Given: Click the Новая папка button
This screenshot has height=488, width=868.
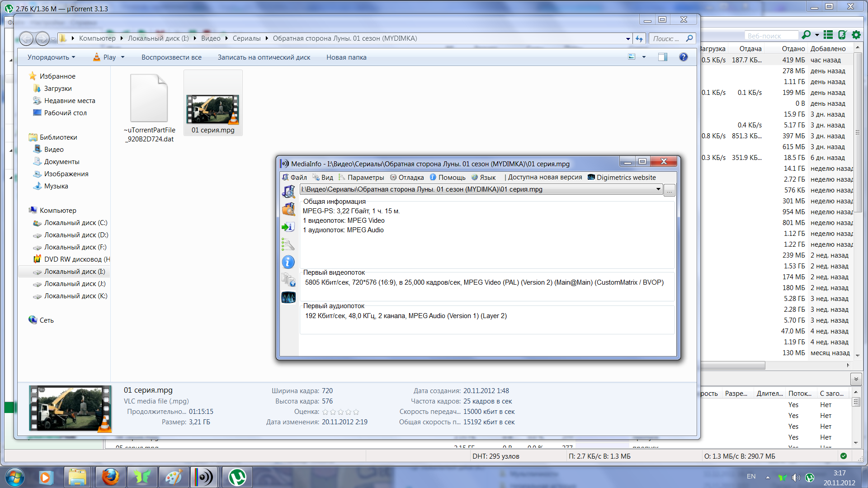Looking at the screenshot, I should point(346,57).
